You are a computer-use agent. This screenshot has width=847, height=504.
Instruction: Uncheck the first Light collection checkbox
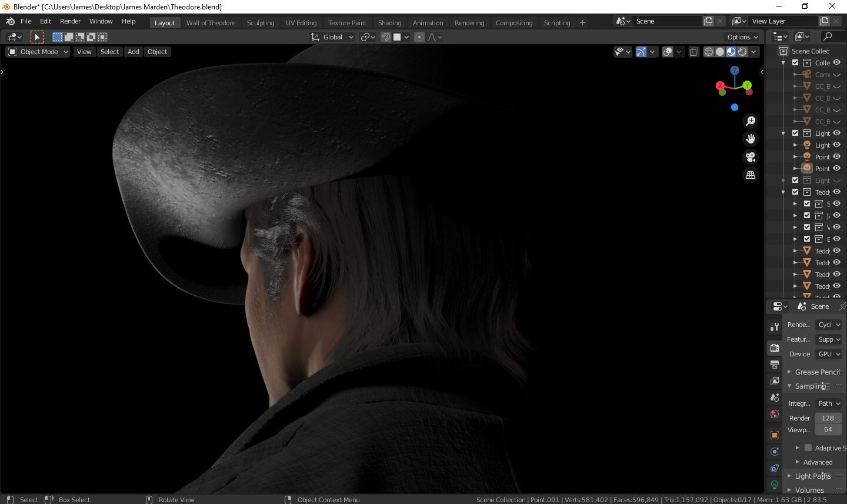pyautogui.click(x=795, y=133)
